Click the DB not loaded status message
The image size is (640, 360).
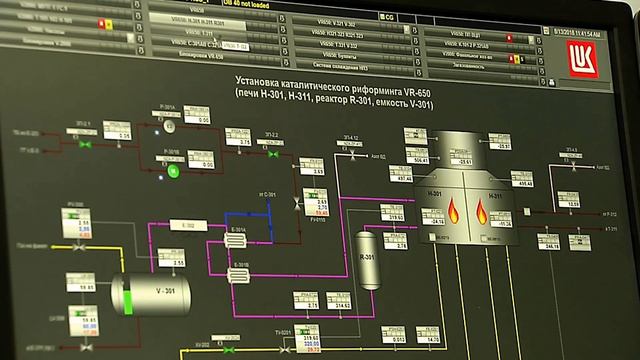246,4
